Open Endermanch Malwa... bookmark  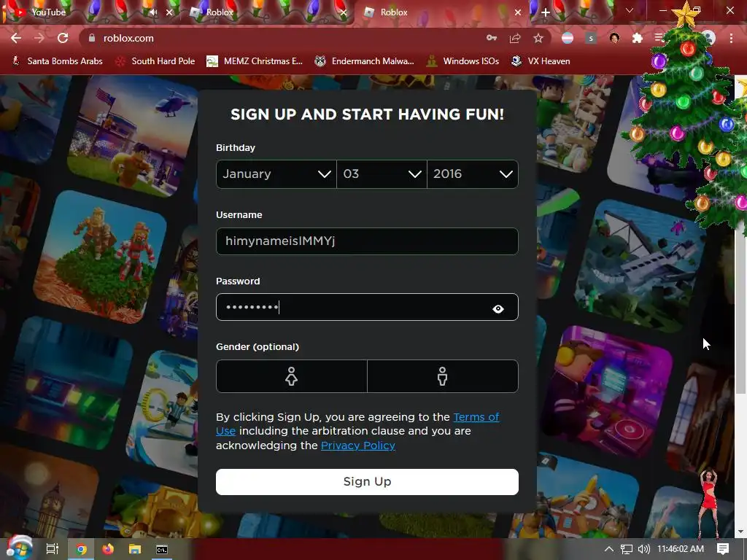365,61
